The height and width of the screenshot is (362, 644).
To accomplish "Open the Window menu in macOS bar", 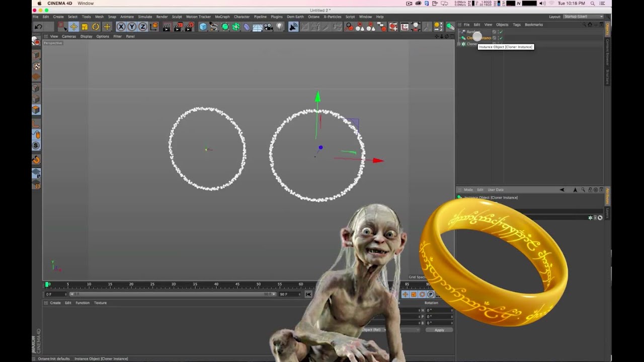I will (x=86, y=3).
